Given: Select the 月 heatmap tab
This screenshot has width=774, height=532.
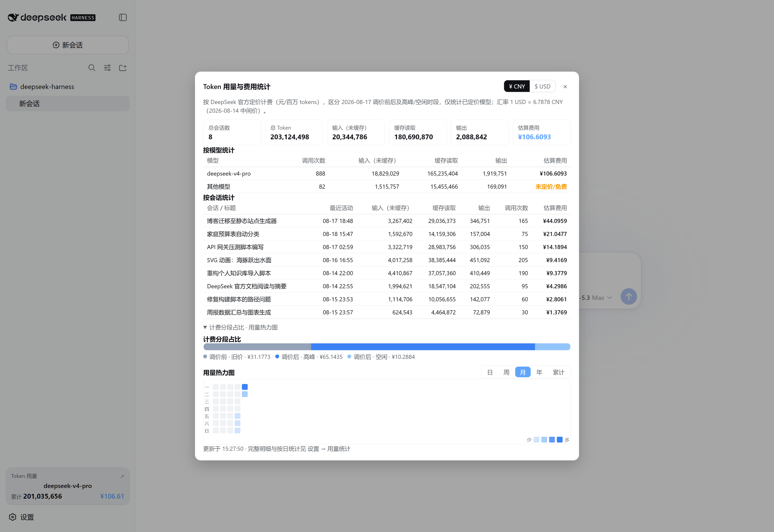Looking at the screenshot, I should [x=523, y=372].
